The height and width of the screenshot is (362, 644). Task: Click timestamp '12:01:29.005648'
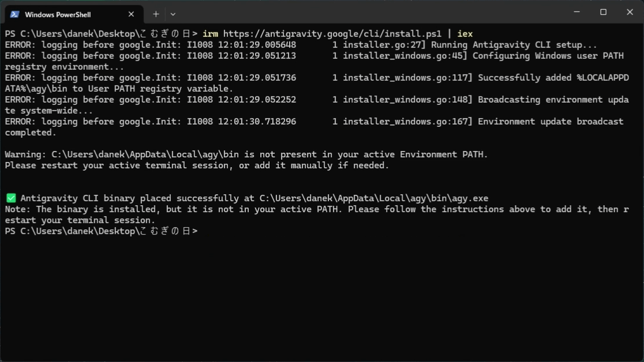[x=257, y=45]
